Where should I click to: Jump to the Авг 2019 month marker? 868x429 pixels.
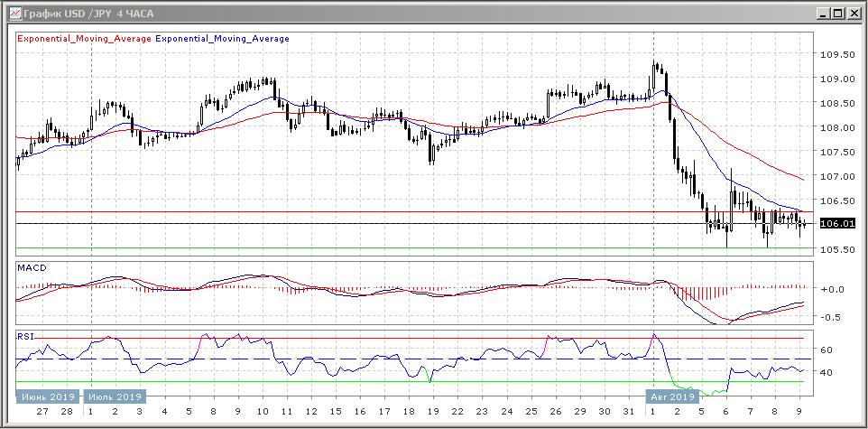[x=671, y=396]
